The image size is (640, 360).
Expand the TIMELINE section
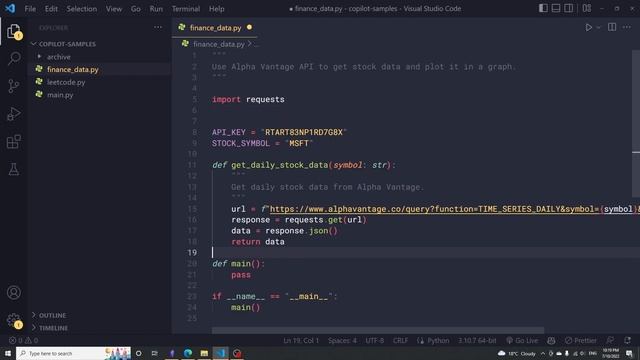[x=53, y=328]
